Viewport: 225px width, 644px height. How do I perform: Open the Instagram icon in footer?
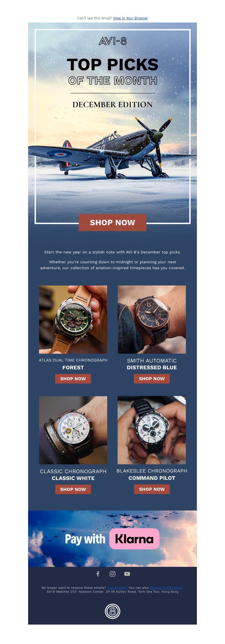pyautogui.click(x=112, y=574)
